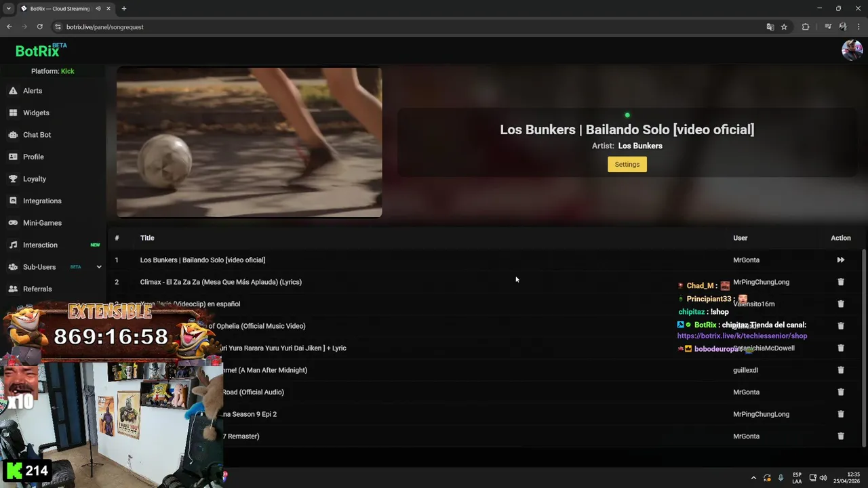Open Widgets menu item

click(36, 113)
